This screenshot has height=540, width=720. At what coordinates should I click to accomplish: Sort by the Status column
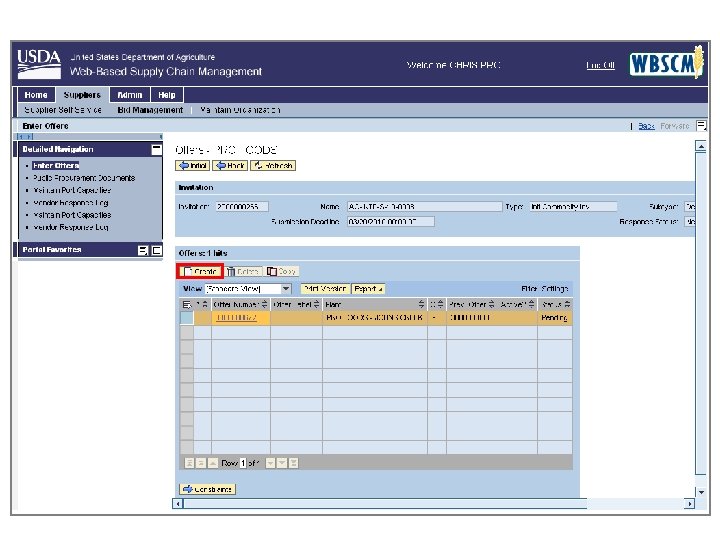[567, 304]
